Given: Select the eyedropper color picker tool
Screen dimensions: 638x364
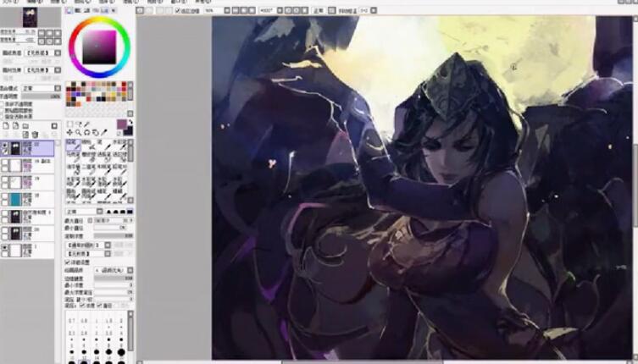Looking at the screenshot, I should (104, 133).
